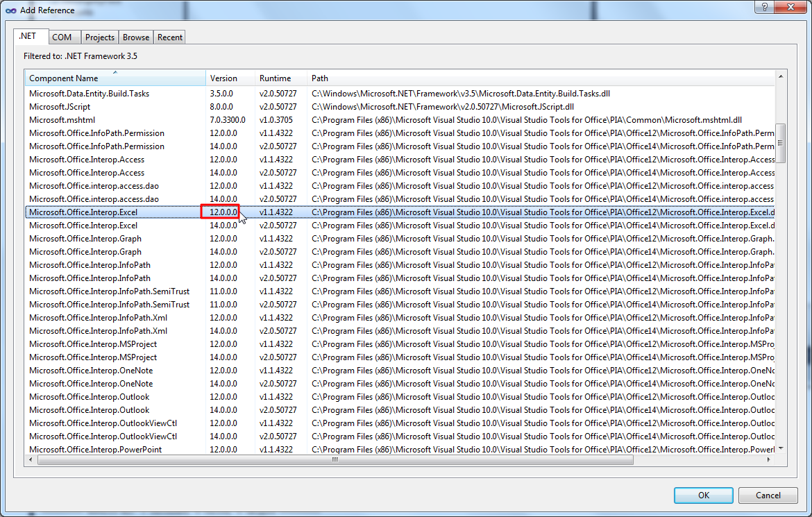Select Microsoft.Office.Interop.OneNote version 12.0.0.0
The image size is (812, 517).
[x=400, y=371]
